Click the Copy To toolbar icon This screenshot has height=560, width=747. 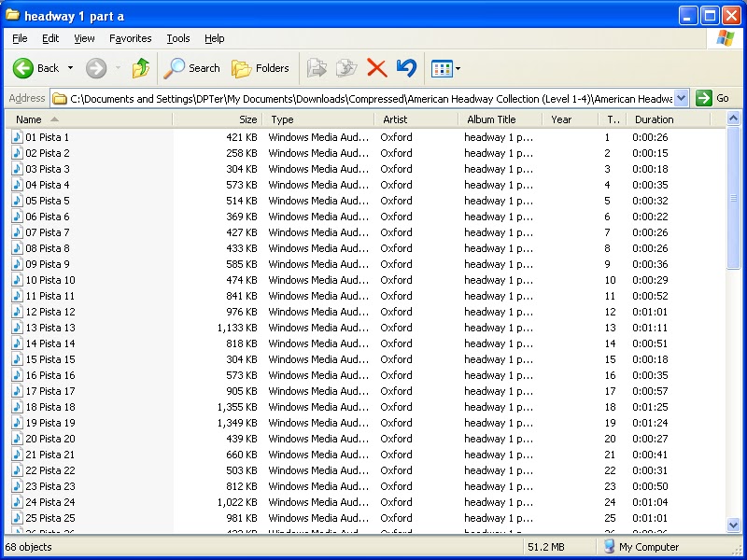click(346, 68)
